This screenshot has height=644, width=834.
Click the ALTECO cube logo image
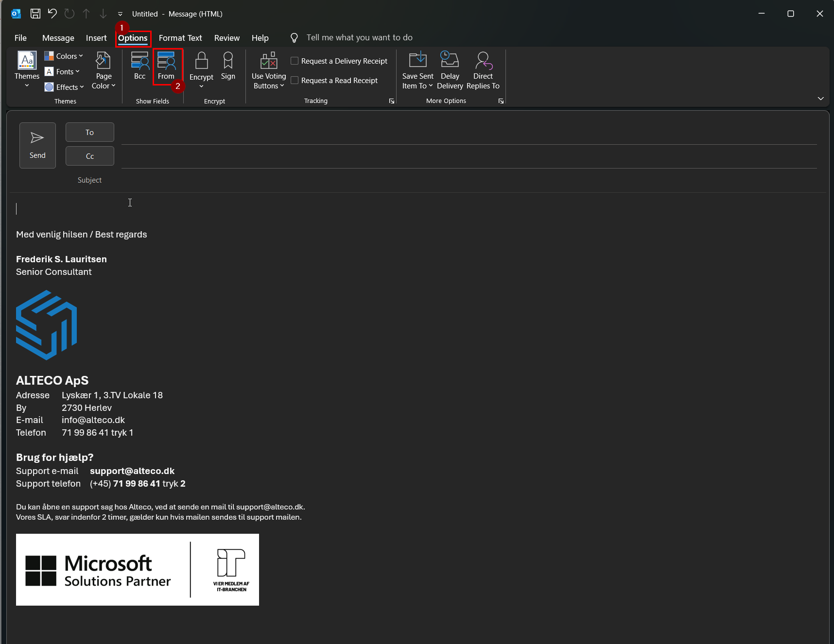click(x=46, y=325)
